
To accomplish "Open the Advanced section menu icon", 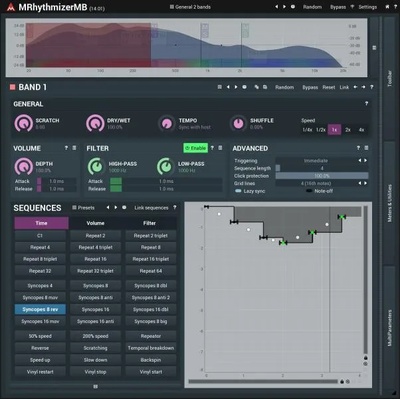I will point(366,148).
